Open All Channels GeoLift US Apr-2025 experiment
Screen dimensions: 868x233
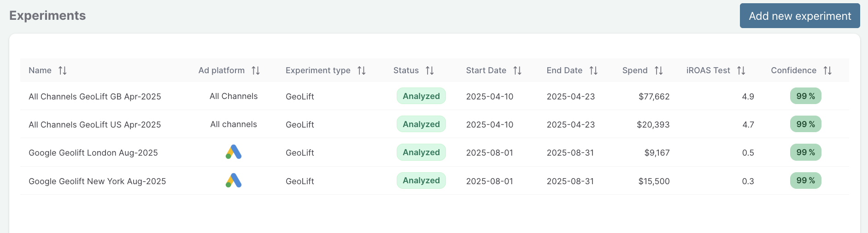[95, 124]
